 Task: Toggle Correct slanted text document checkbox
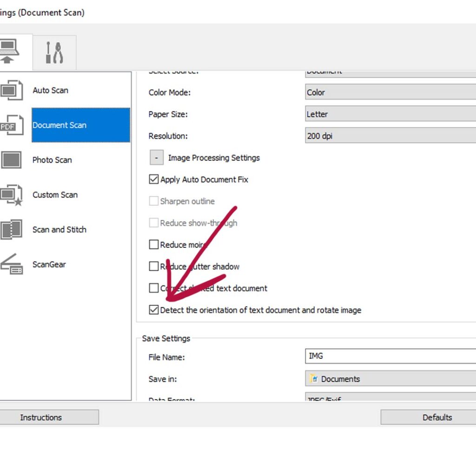[x=154, y=288]
